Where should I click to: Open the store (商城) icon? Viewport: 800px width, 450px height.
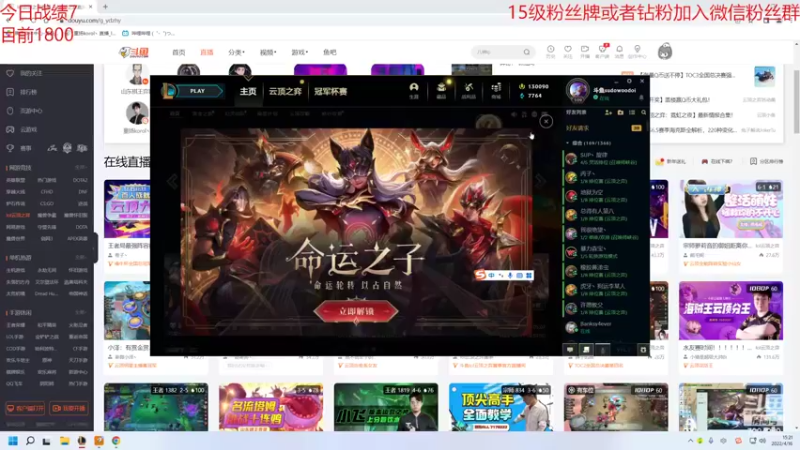(496, 90)
